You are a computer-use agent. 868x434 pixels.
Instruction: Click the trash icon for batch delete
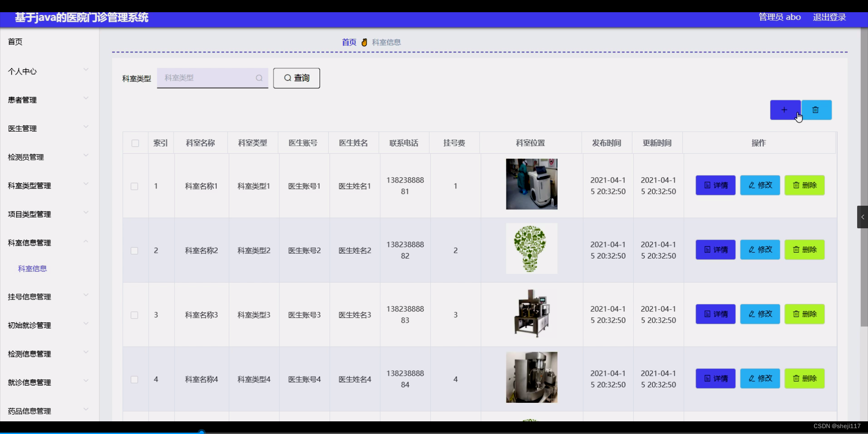pos(816,110)
